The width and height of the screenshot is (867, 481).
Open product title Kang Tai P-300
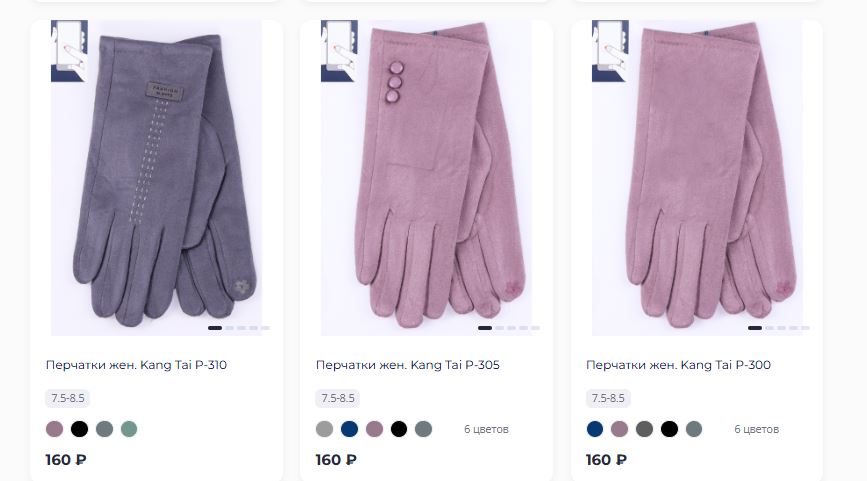pyautogui.click(x=678, y=365)
